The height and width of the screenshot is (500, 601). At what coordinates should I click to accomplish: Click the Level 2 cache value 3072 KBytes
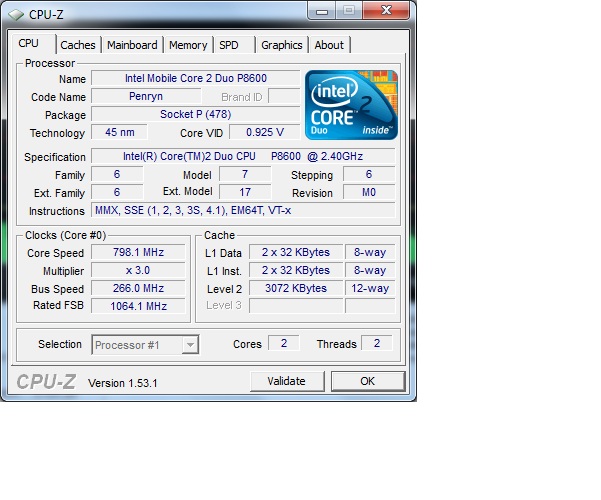click(x=296, y=288)
